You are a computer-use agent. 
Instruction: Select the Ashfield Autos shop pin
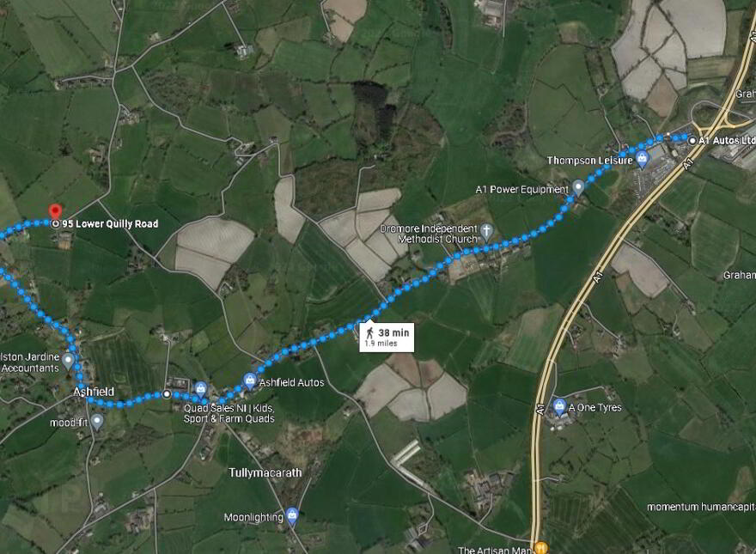(249, 381)
